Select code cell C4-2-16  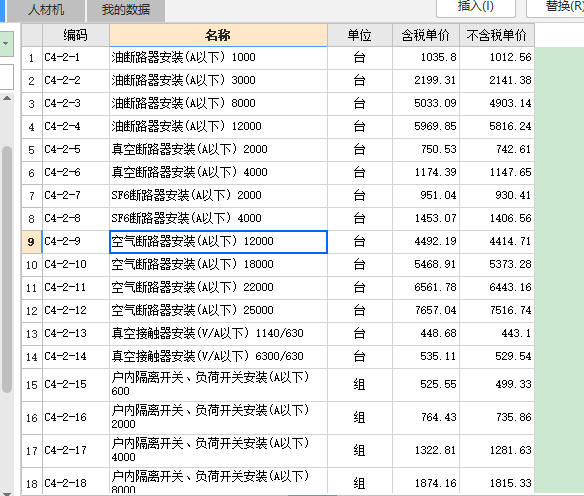76,418
